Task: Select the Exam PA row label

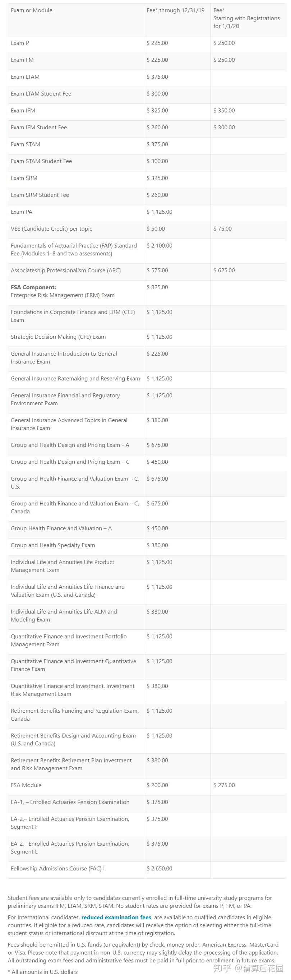Action: (x=21, y=212)
